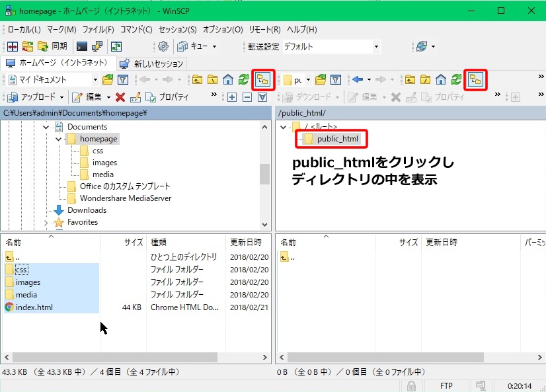
Task: Click the globe session icon
Action: (422, 46)
